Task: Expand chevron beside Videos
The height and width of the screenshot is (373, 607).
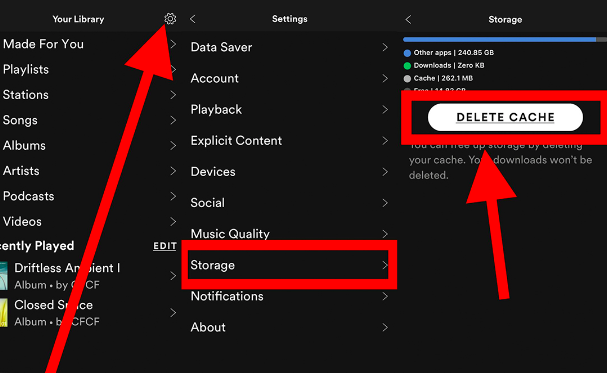Action: click(x=173, y=221)
